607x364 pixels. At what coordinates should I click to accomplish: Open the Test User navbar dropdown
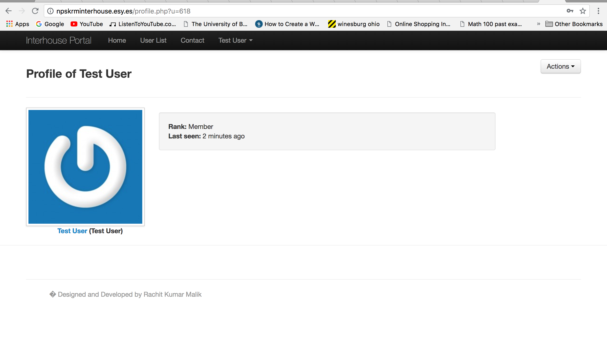[x=235, y=41]
